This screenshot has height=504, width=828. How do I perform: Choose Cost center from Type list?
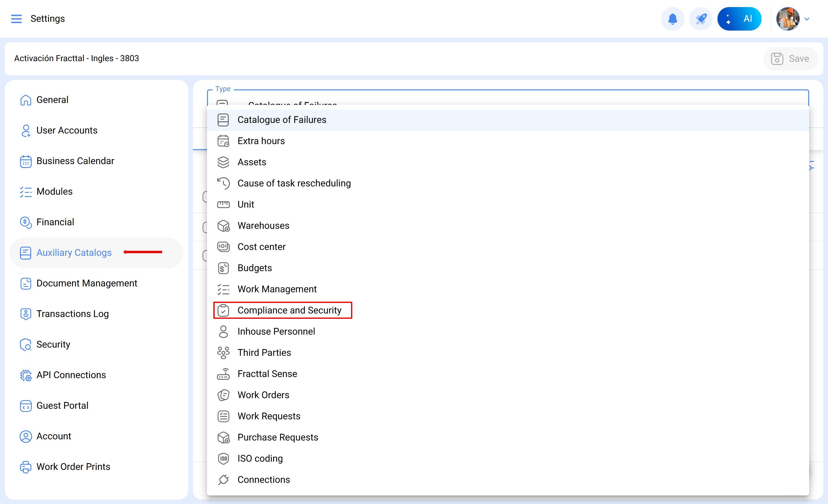click(261, 247)
